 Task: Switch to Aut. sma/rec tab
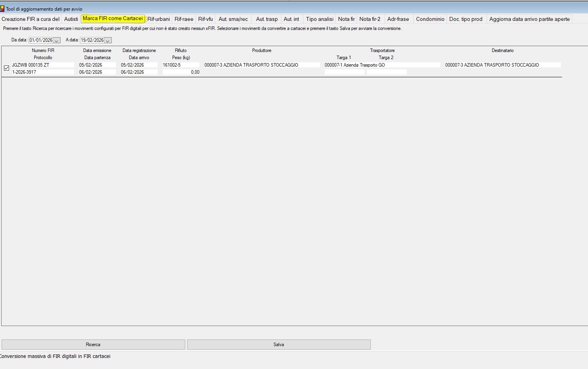click(x=233, y=19)
